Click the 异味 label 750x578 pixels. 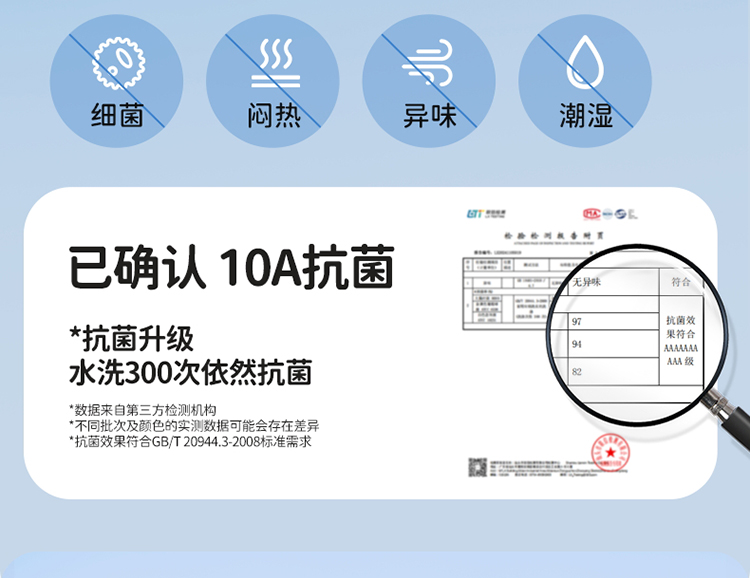click(430, 115)
